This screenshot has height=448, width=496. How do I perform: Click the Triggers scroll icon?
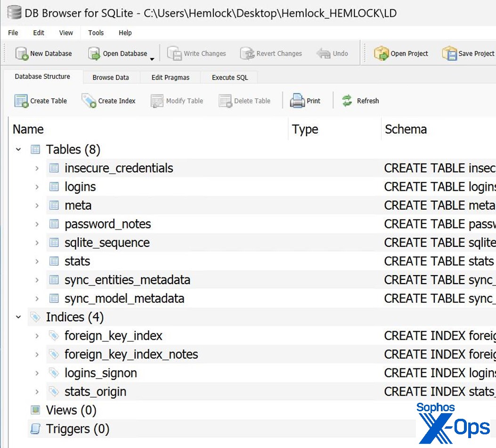click(x=35, y=429)
